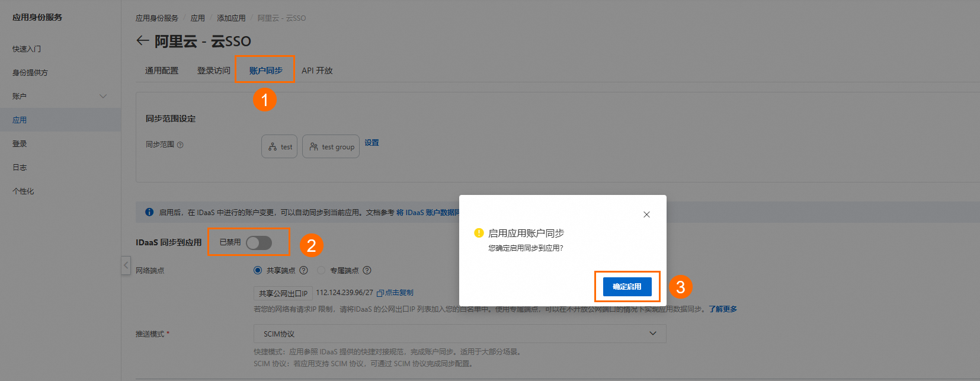Click the back arrow beside 阿里云 - 云SSO
980x381 pixels.
pos(142,40)
